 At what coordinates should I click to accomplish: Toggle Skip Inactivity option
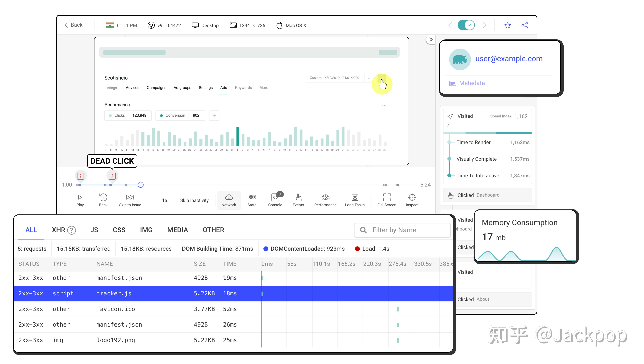(194, 200)
